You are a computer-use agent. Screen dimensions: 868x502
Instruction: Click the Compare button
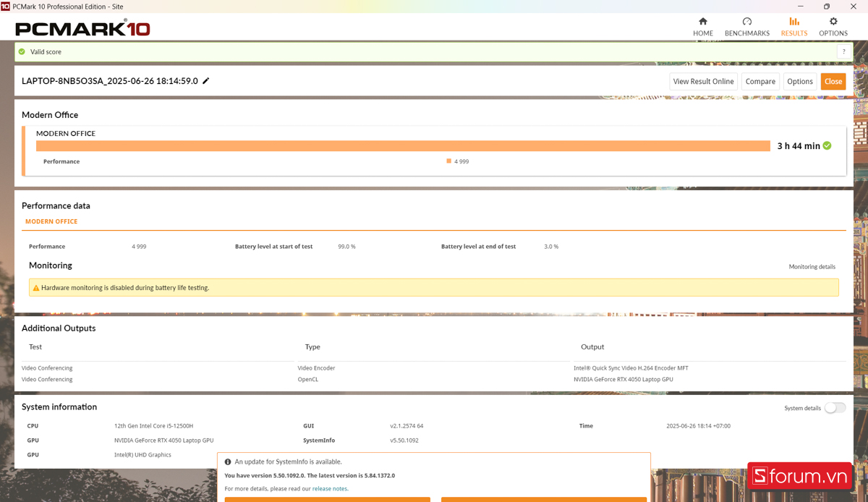coord(760,82)
